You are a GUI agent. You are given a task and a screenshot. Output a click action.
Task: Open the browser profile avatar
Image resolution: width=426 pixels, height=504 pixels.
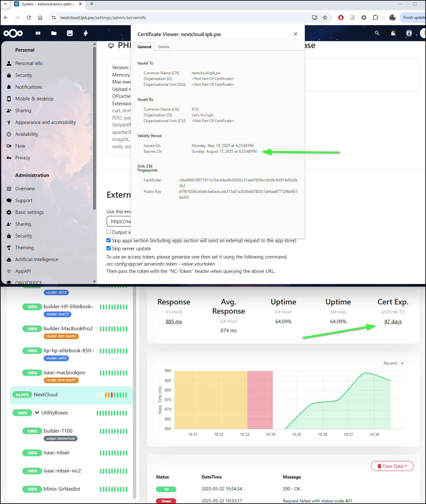pos(393,18)
